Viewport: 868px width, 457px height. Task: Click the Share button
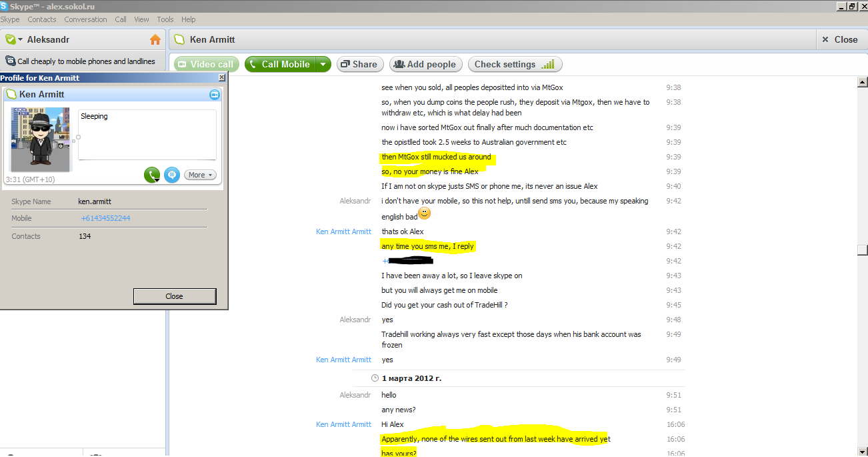(360, 64)
